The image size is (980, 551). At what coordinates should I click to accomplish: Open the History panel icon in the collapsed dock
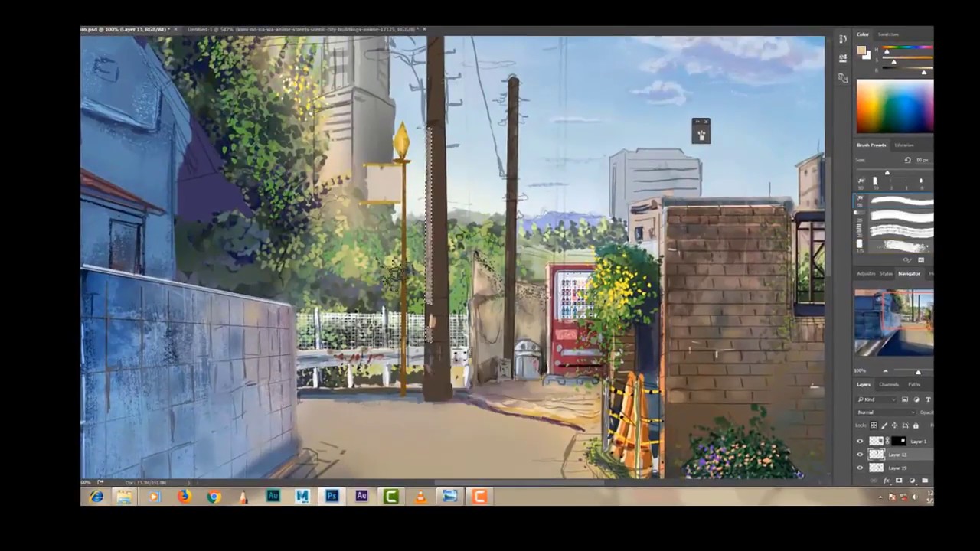point(843,39)
